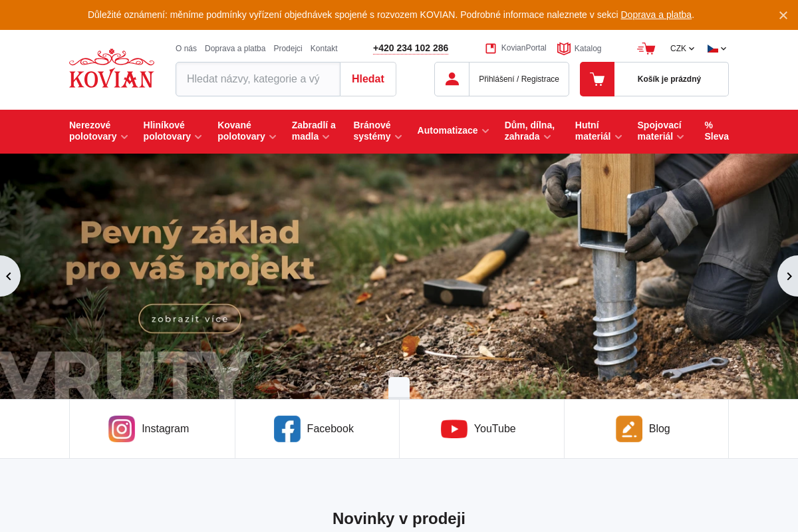Expand the Automatizace menu
Image resolution: width=798 pixels, height=532 pixels.
point(453,131)
